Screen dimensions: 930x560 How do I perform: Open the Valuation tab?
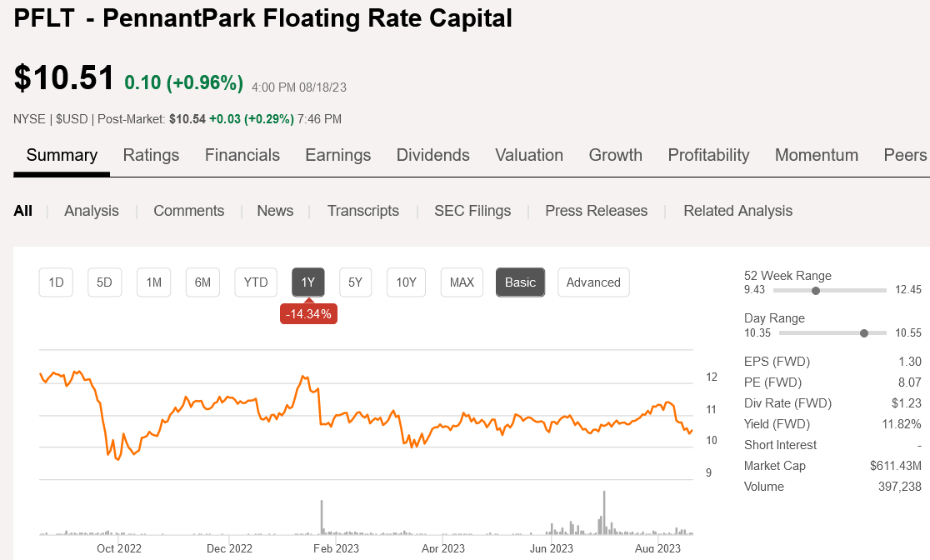pos(529,155)
